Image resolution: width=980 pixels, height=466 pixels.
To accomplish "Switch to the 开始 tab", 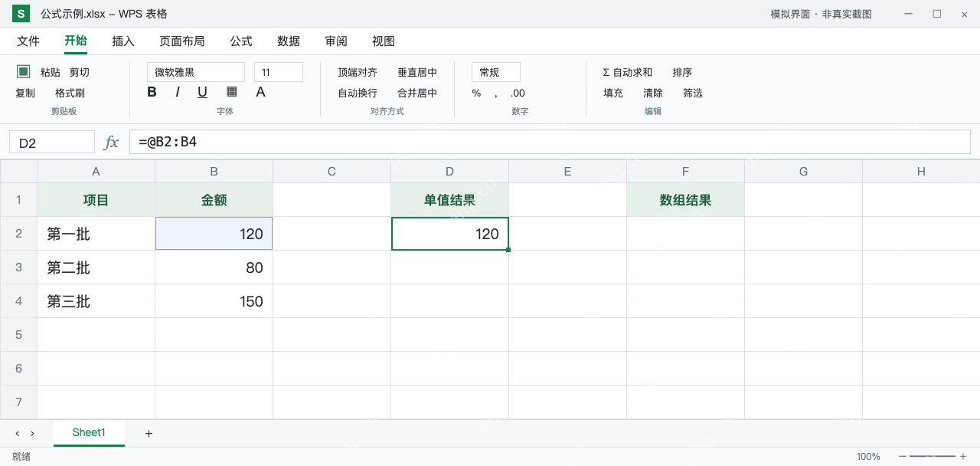I will coord(76,41).
